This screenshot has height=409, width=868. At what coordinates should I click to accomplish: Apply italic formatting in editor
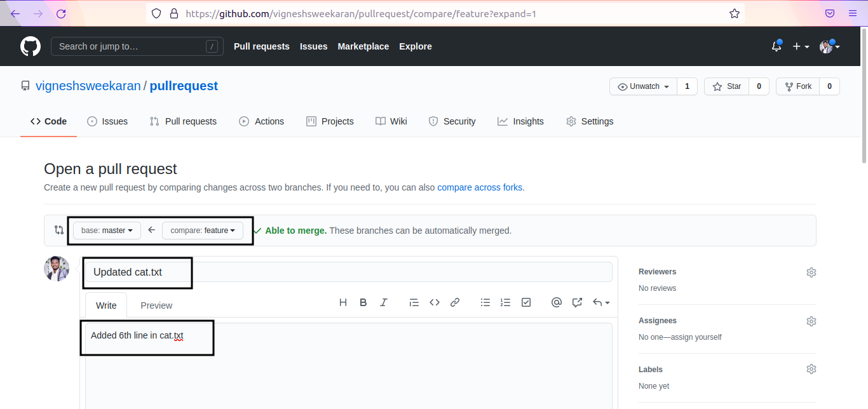(x=384, y=303)
